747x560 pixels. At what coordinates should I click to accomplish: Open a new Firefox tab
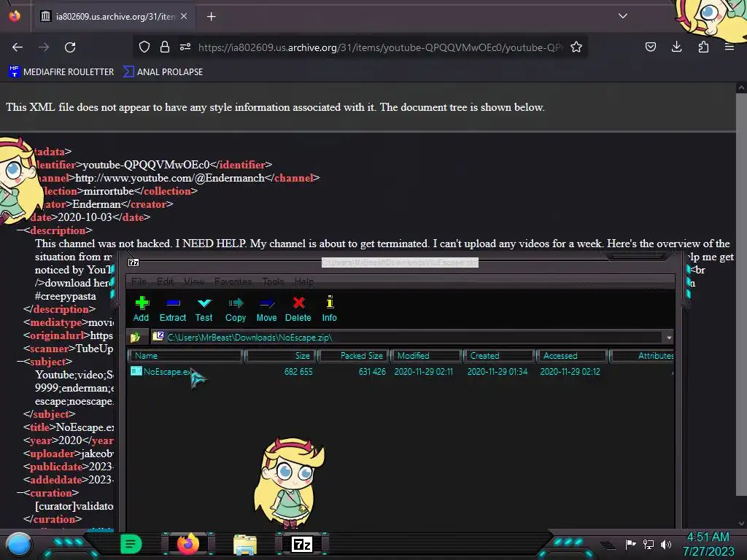[211, 17]
